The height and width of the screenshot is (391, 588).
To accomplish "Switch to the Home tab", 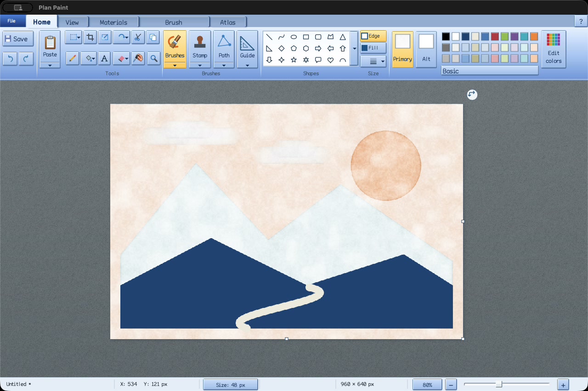I will 42,22.
